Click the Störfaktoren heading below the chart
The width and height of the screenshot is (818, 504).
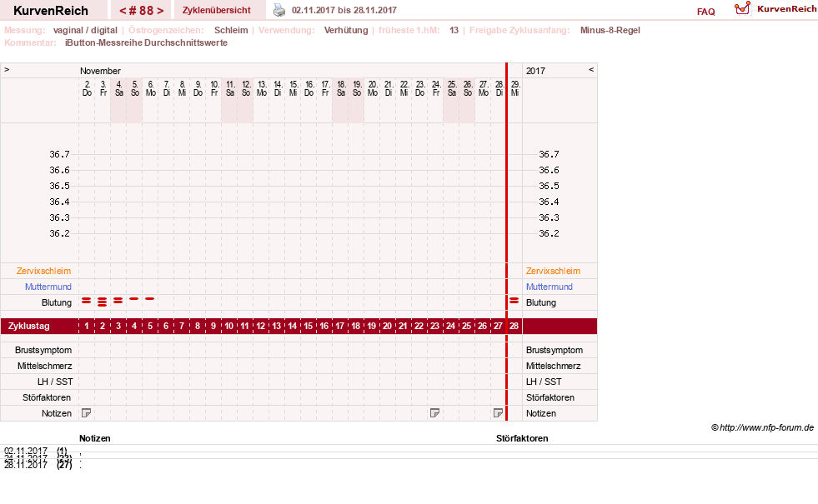(x=522, y=438)
